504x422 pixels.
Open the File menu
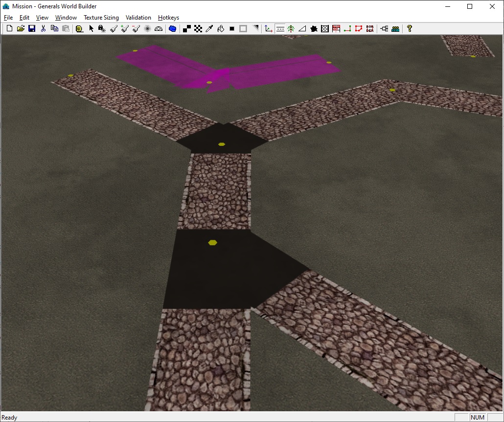click(8, 18)
